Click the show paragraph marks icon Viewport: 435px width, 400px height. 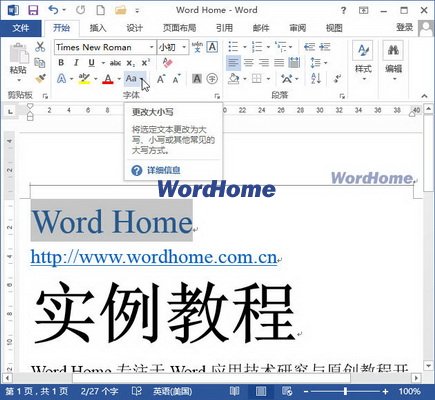coord(337,79)
